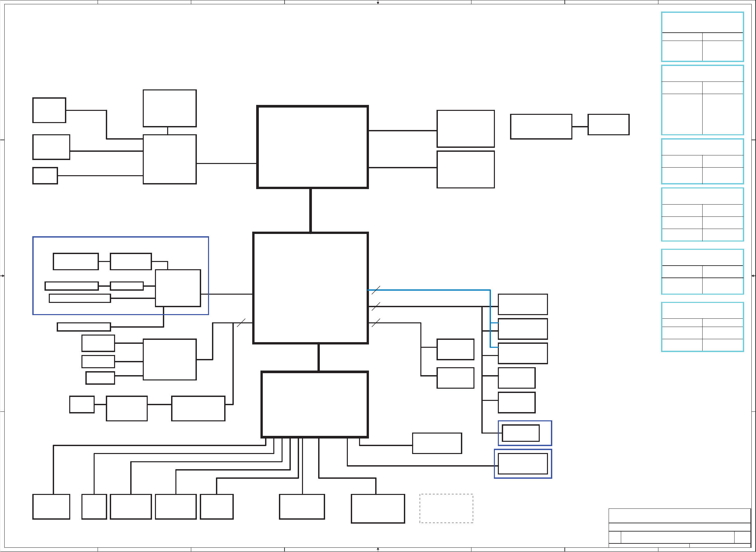Select the small rightmost box in the top row

click(x=608, y=125)
